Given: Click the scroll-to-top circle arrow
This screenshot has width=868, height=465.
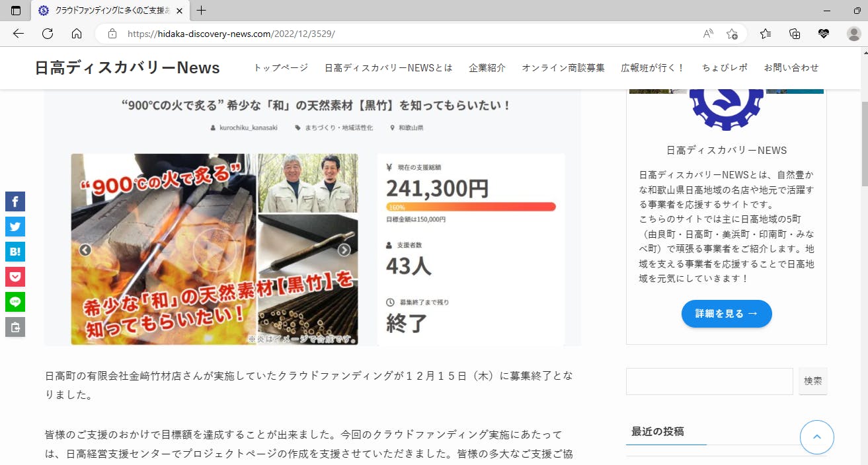Looking at the screenshot, I should pos(817,437).
